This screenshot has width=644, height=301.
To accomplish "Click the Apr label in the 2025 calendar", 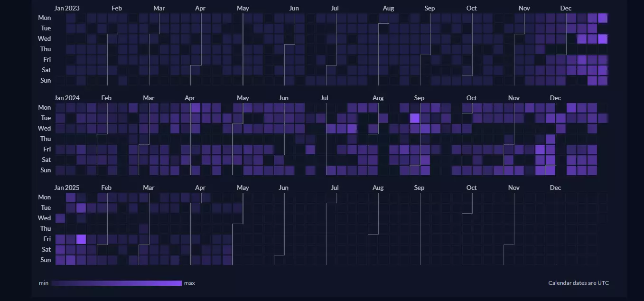I will (200, 188).
